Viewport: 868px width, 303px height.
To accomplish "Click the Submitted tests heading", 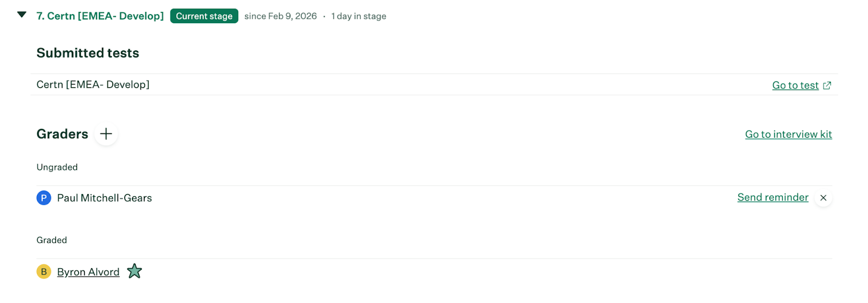I will pyautogui.click(x=88, y=53).
